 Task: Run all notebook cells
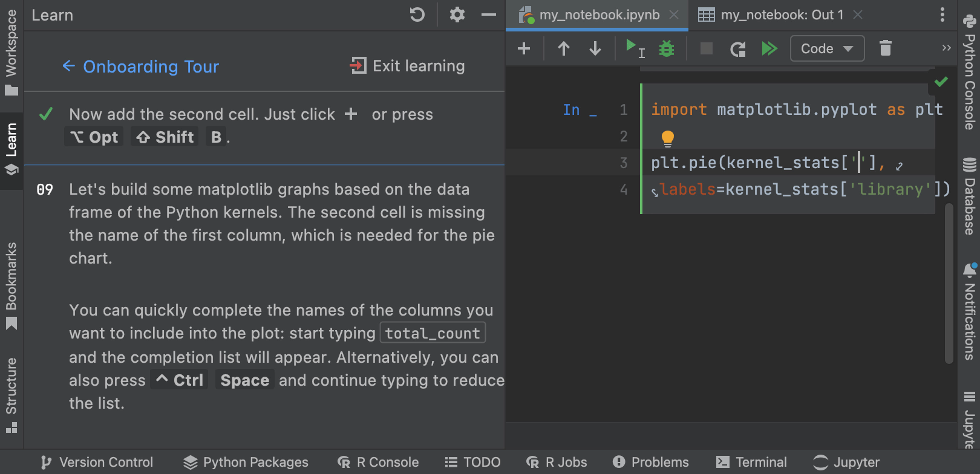click(769, 48)
